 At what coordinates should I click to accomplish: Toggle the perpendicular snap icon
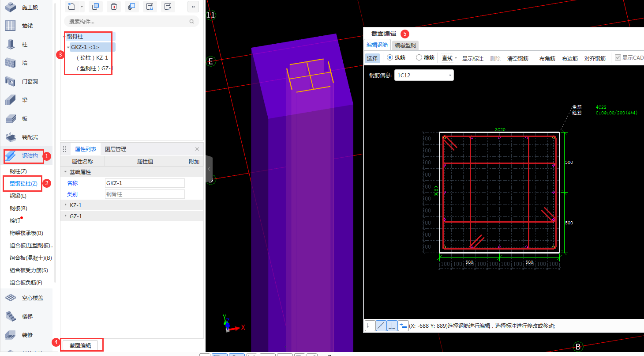[392, 326]
